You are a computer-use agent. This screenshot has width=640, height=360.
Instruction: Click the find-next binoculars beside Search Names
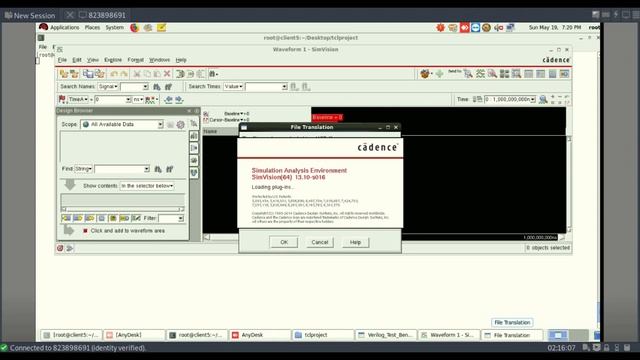157,87
